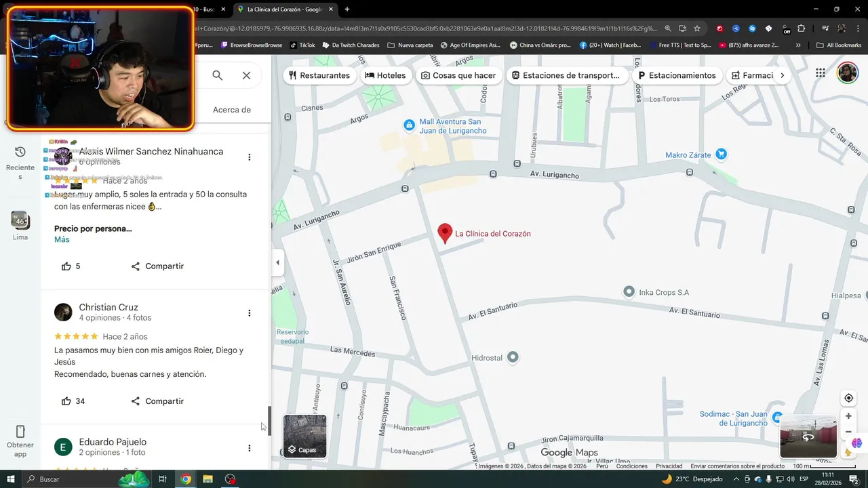Center map on your location
Image resolution: width=868 pixels, height=488 pixels.
848,398
